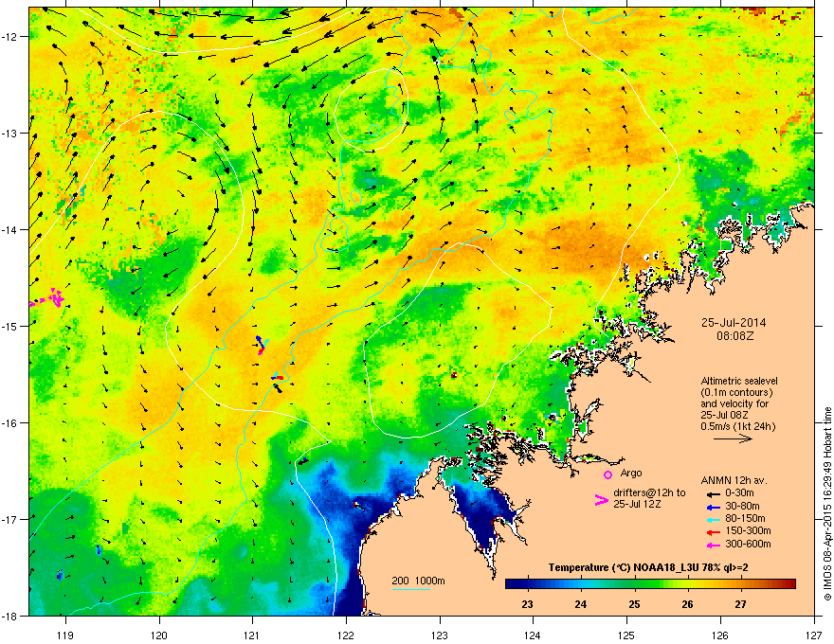Click the '26' color bar tick label
Viewport: 834px width, 644px height.
(x=688, y=604)
